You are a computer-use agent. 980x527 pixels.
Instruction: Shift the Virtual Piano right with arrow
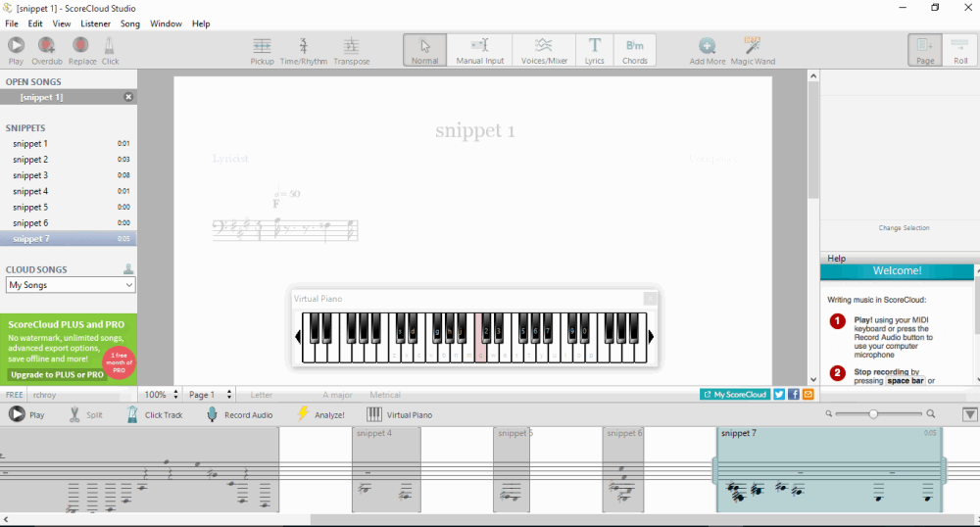click(651, 337)
